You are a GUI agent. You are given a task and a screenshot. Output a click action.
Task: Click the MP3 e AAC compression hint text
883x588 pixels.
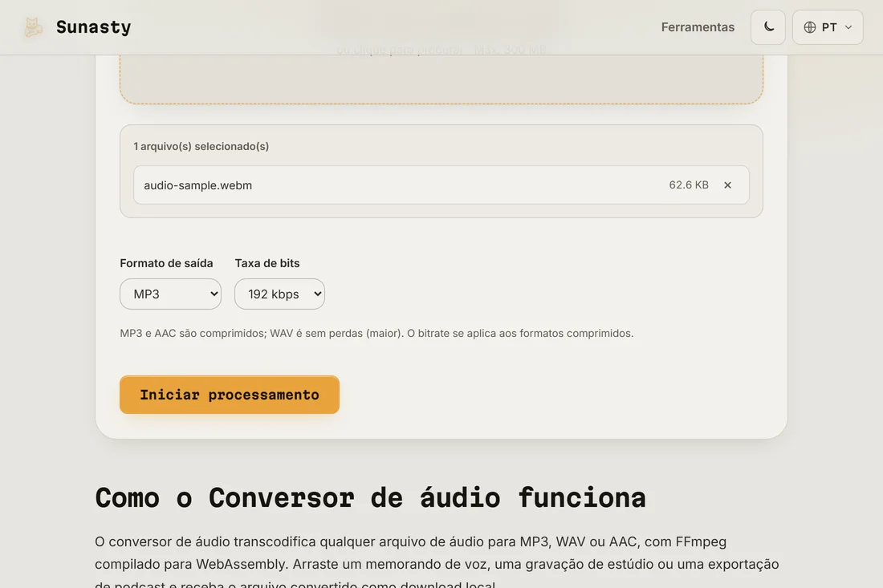click(x=376, y=333)
